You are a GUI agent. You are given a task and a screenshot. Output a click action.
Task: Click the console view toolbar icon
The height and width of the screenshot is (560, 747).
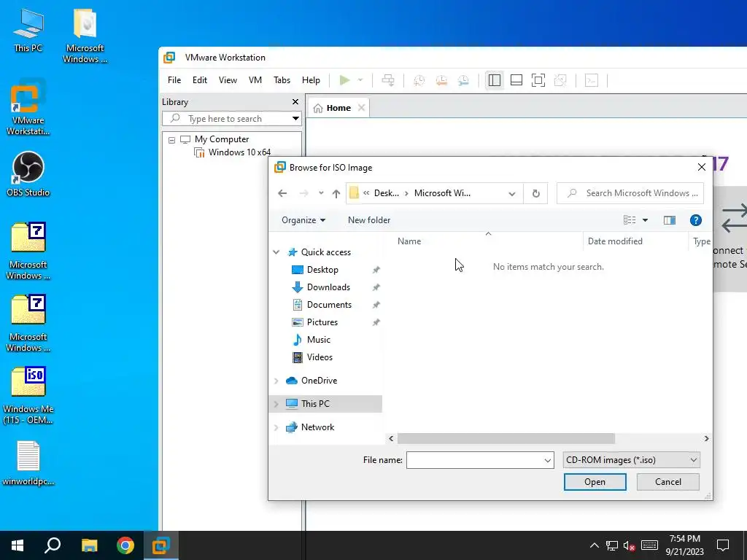coord(591,80)
